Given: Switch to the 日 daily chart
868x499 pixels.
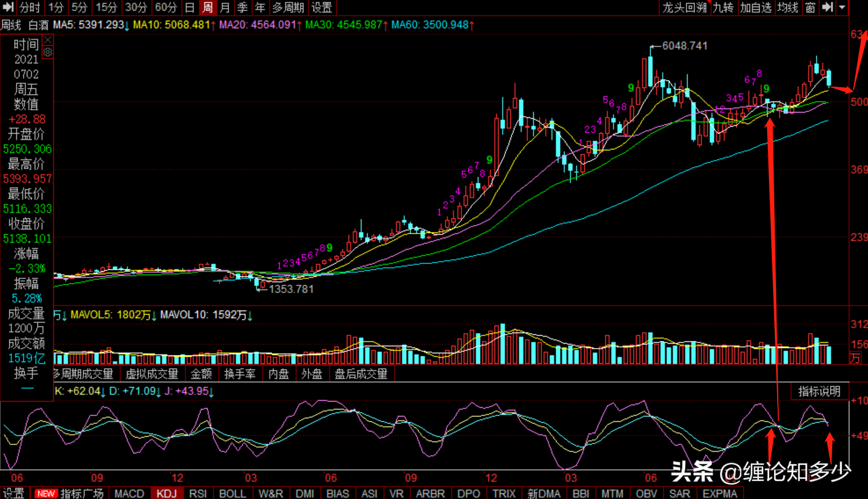Looking at the screenshot, I should point(190,7).
